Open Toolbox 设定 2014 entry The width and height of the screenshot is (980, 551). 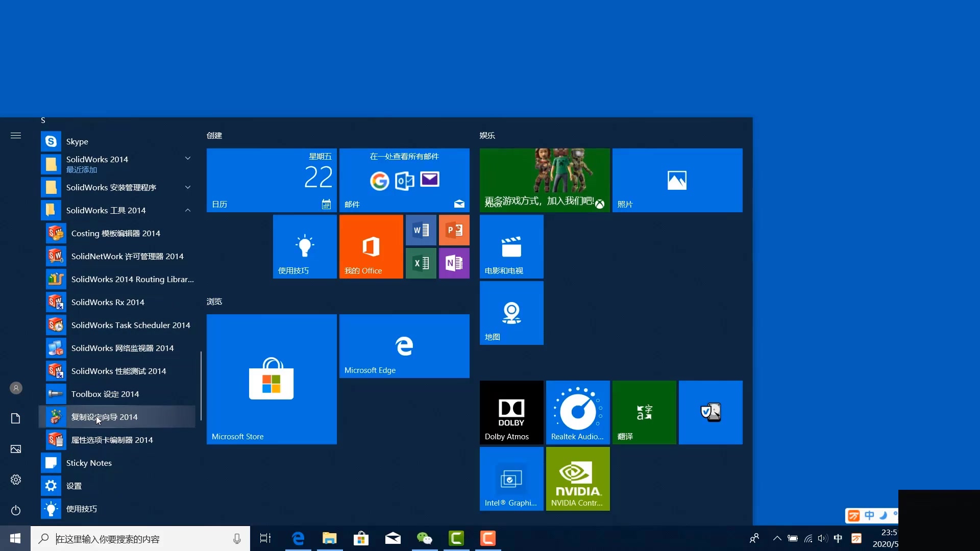click(x=105, y=394)
